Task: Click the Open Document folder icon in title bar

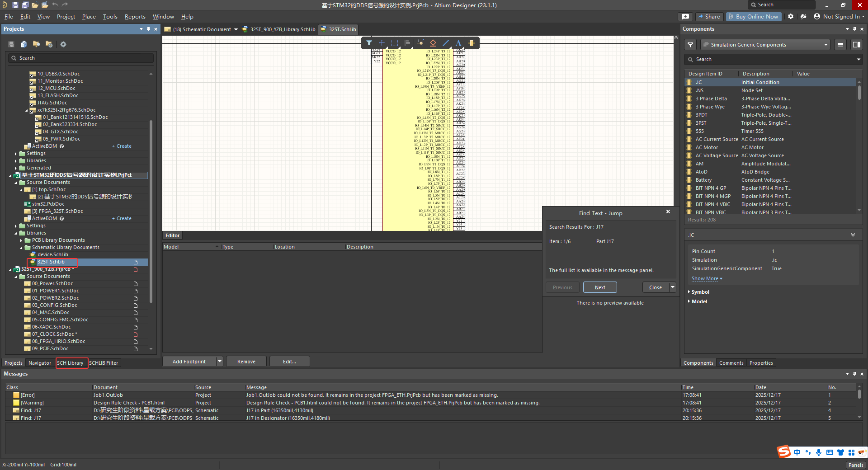Action: pyautogui.click(x=35, y=5)
